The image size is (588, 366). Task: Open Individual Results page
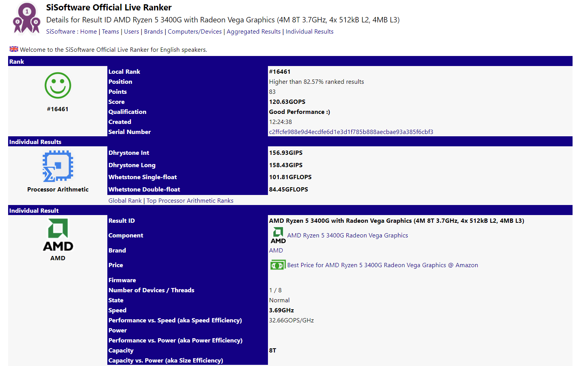coord(309,32)
